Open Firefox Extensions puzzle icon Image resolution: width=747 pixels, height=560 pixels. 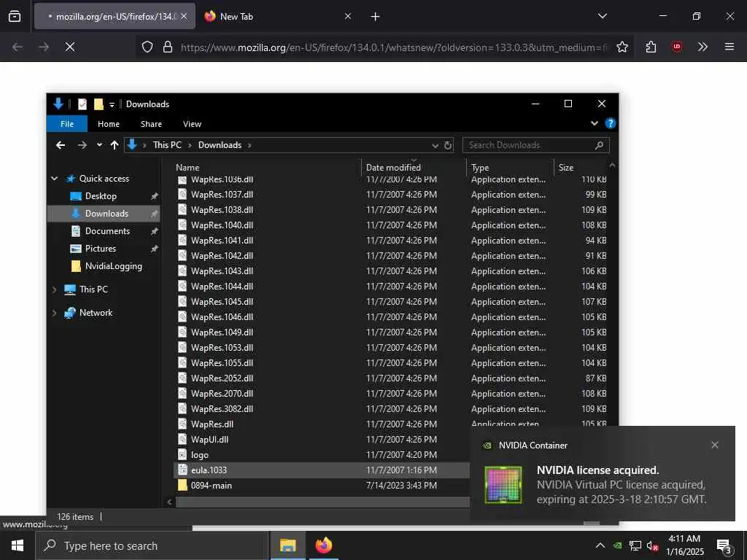point(651,47)
